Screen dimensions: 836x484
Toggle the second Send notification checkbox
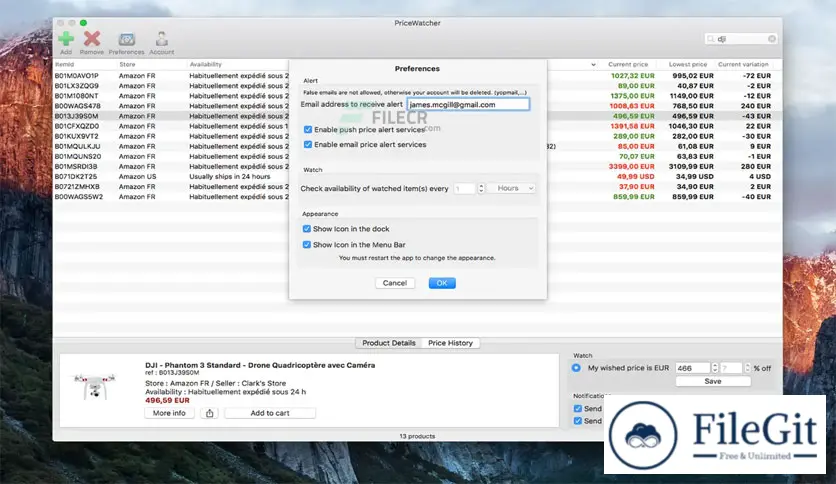577,421
